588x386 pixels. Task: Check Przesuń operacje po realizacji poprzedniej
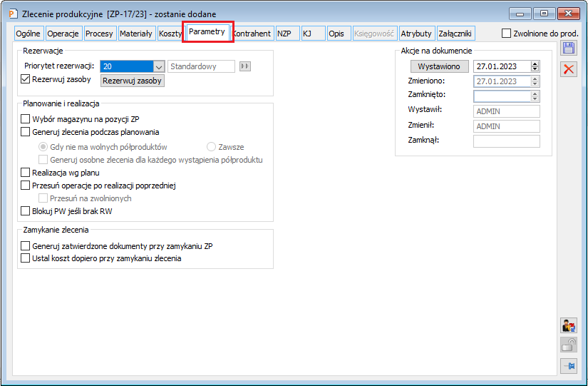(x=25, y=185)
